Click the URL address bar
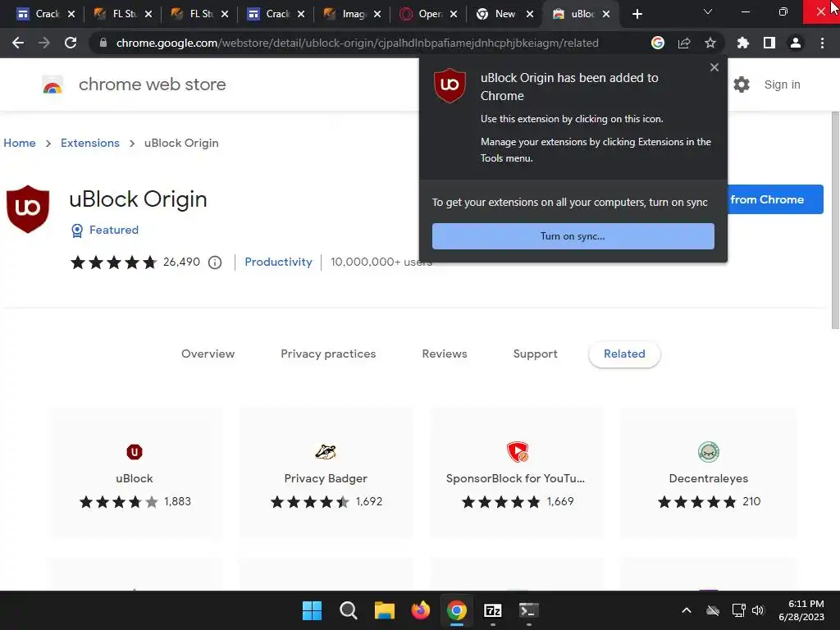This screenshot has height=630, width=840. point(358,43)
